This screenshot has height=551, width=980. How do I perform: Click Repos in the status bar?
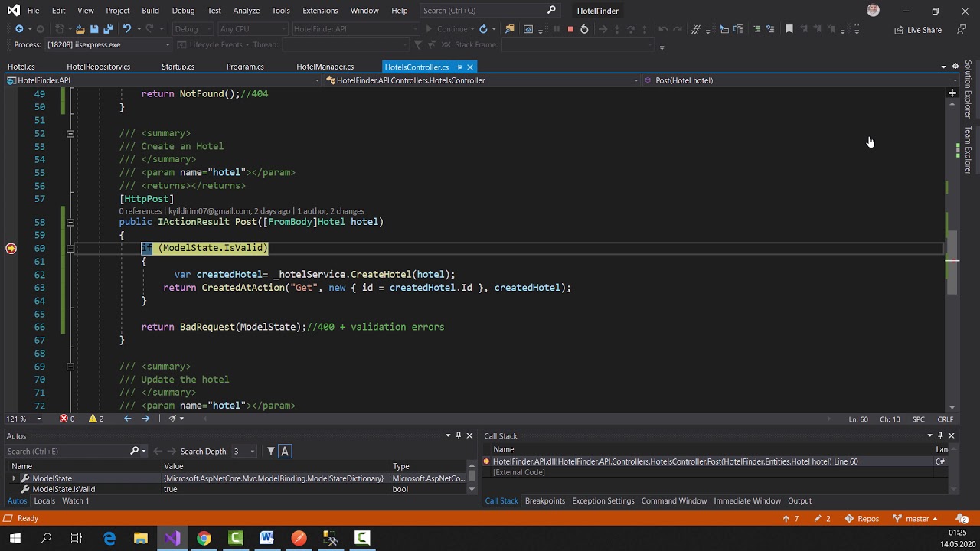point(862,518)
